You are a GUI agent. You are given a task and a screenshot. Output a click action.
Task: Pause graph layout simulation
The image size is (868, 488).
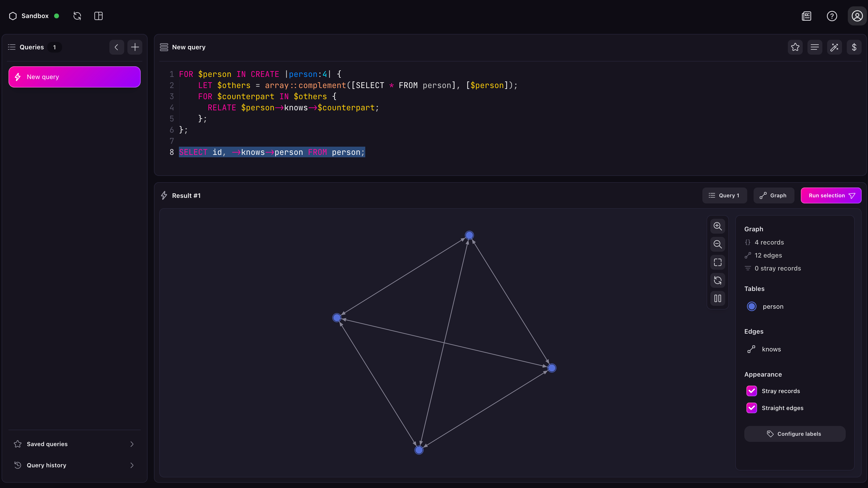tap(717, 298)
